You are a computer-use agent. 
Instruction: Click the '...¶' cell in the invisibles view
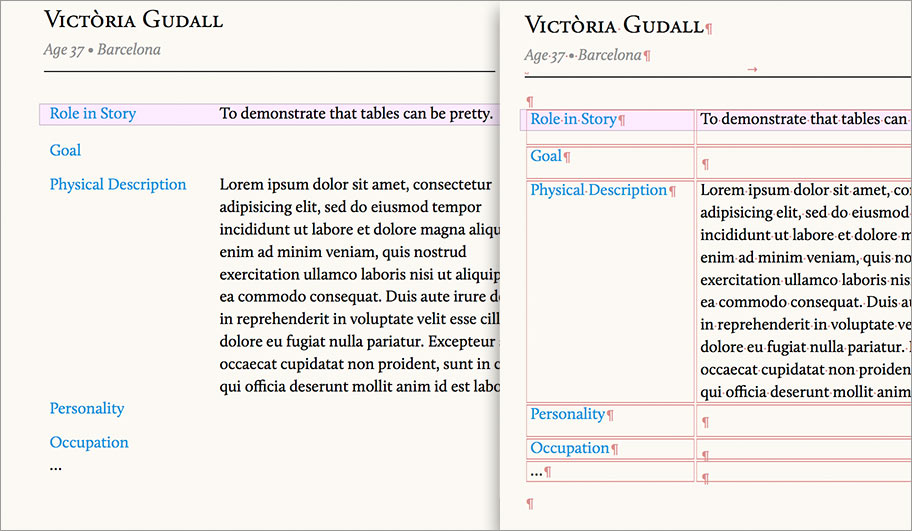(x=610, y=472)
